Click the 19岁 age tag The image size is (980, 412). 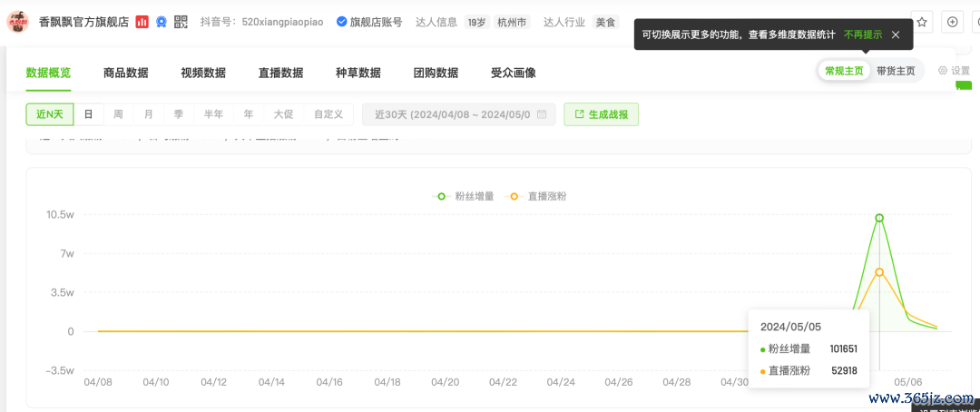tap(477, 22)
